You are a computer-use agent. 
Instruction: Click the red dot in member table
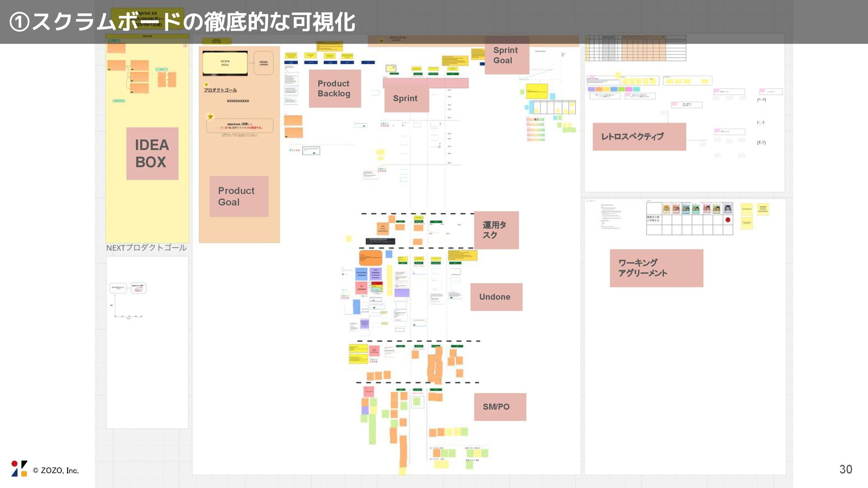coord(728,220)
